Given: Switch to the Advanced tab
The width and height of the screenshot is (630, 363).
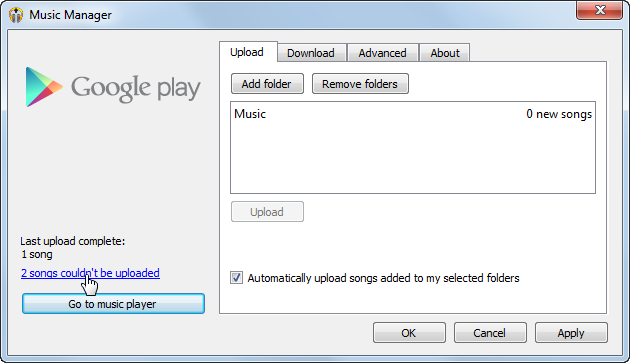Looking at the screenshot, I should (x=382, y=53).
